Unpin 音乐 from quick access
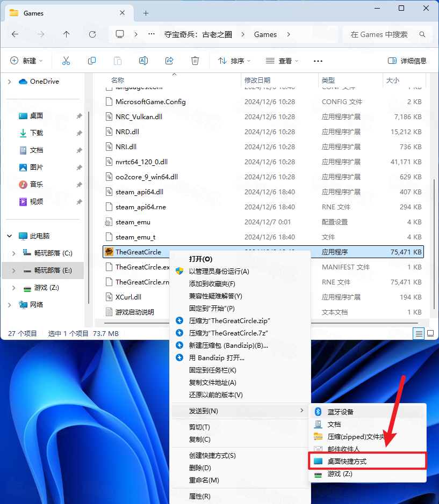 pos(79,185)
